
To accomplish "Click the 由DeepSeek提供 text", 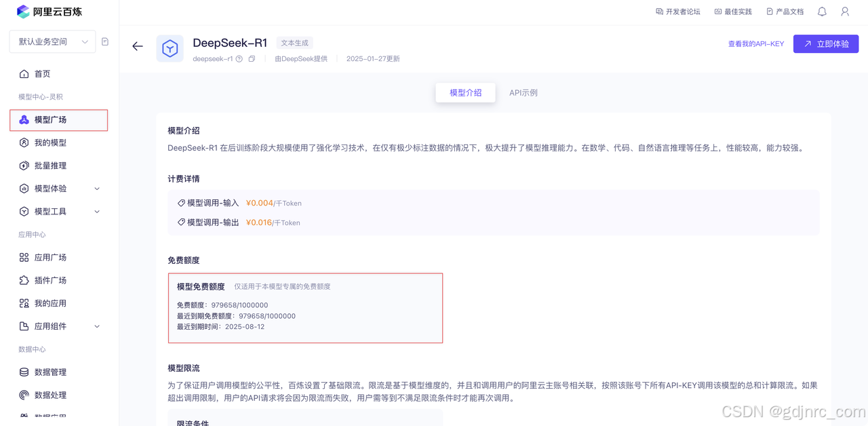I will (x=301, y=59).
